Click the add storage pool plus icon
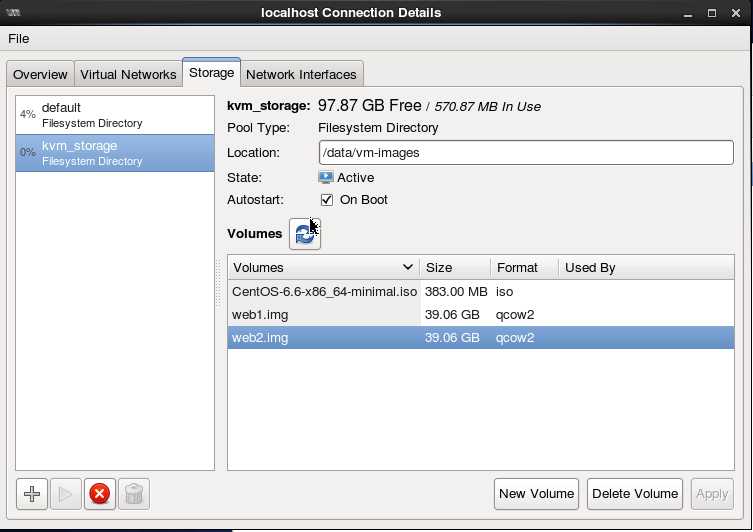 pos(32,494)
